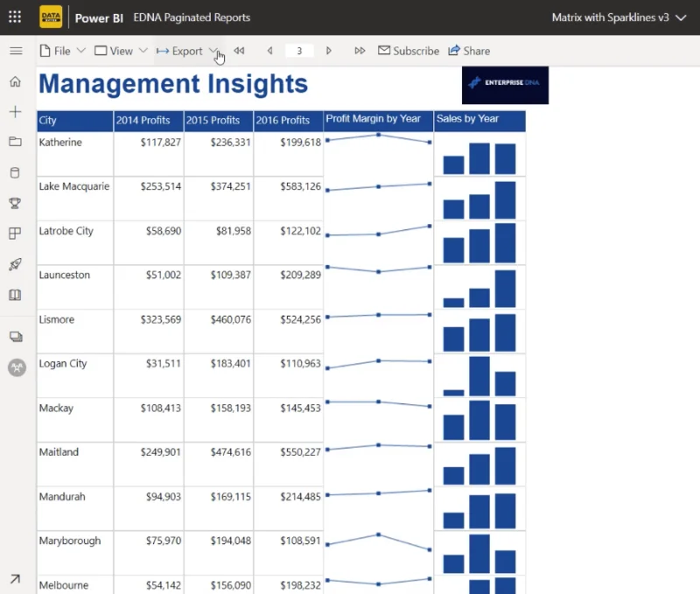Click the page number field showing 3

(299, 51)
